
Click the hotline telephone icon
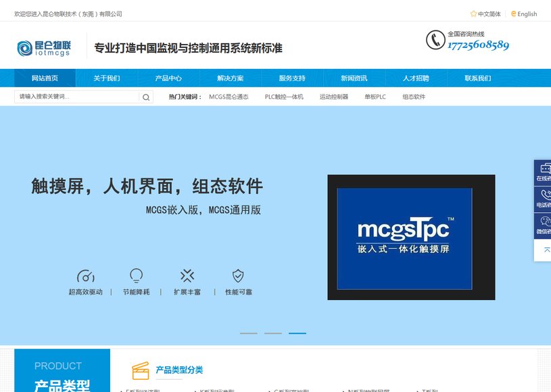coord(435,40)
